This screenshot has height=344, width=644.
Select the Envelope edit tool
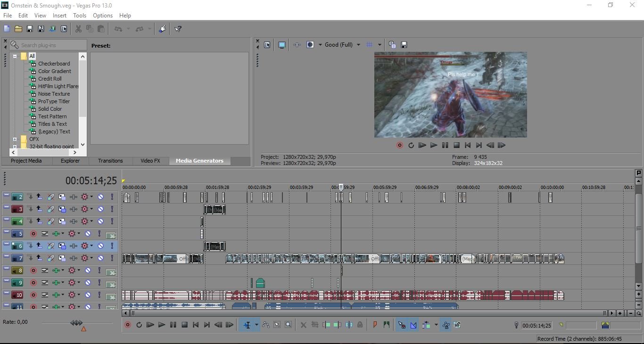point(265,325)
